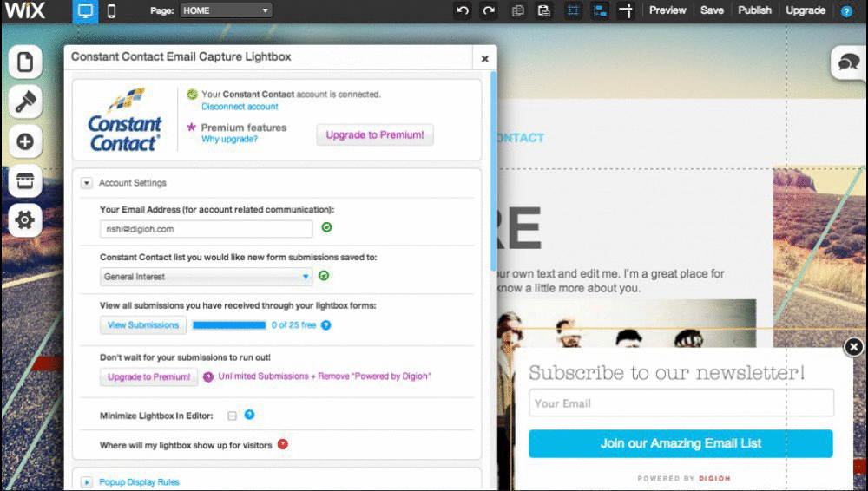Viewport: 868px width, 491px height.
Task: Click the dialog vertical scrollbar
Action: tap(493, 169)
